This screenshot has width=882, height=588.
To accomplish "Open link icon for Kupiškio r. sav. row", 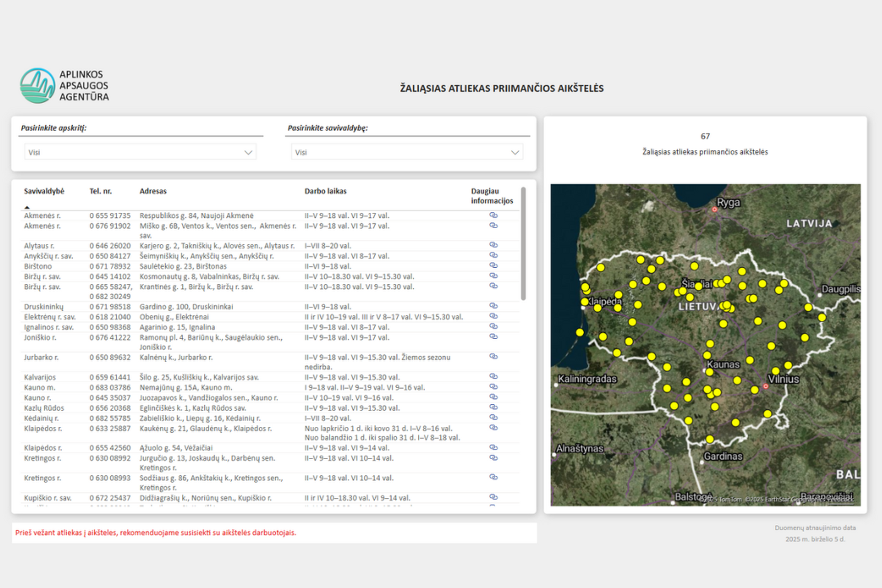I will pyautogui.click(x=493, y=497).
